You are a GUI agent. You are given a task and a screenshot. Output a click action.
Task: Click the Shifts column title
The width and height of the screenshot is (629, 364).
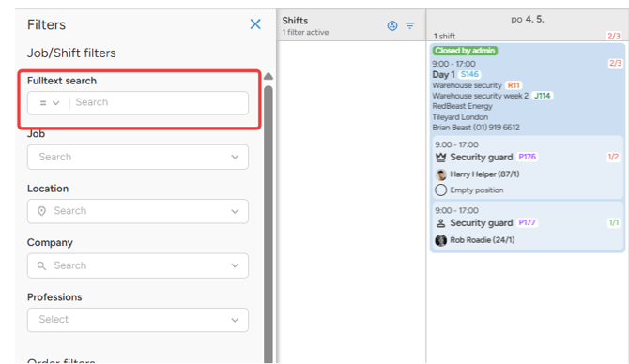coord(295,21)
